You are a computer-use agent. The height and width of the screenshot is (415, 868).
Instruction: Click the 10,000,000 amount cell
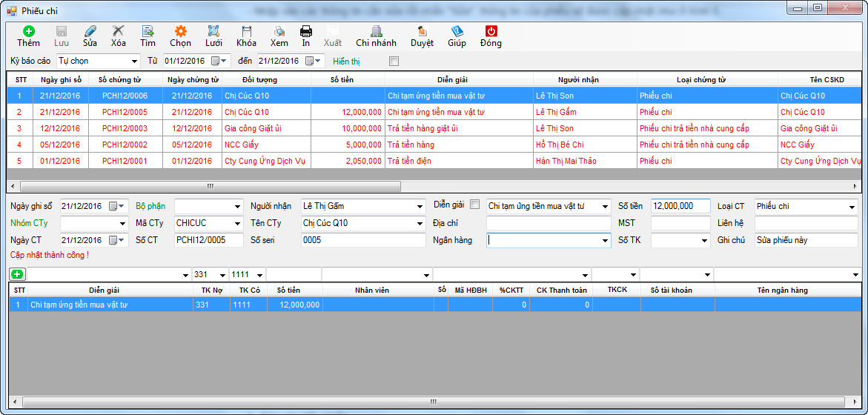348,128
